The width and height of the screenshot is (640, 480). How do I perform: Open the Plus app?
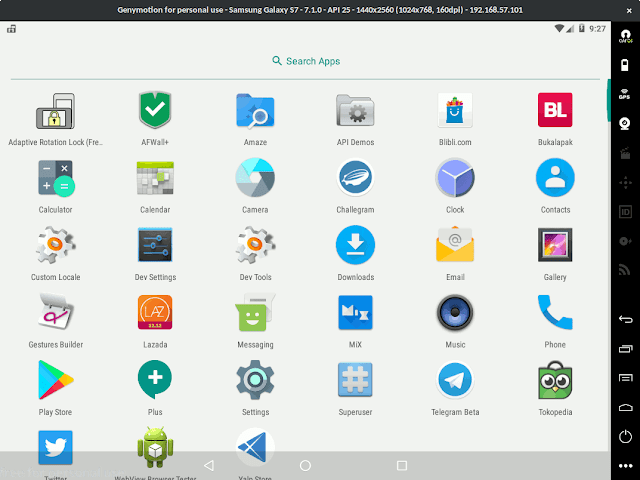155,380
